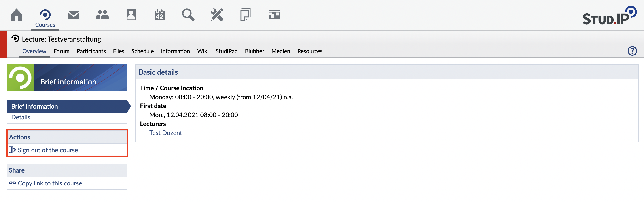Image resolution: width=644 pixels, height=202 pixels.
Task: Open the Tools icon
Action: [x=217, y=15]
